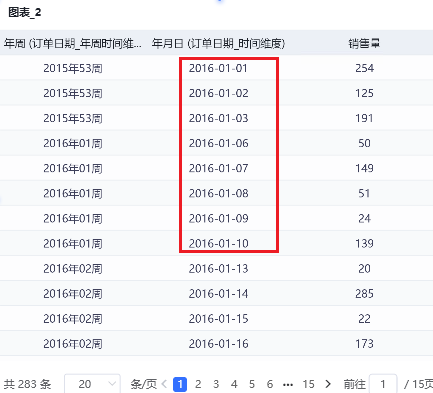Select date cell 2016-01-15
Image resolution: width=433 pixels, height=393 pixels.
pos(218,319)
